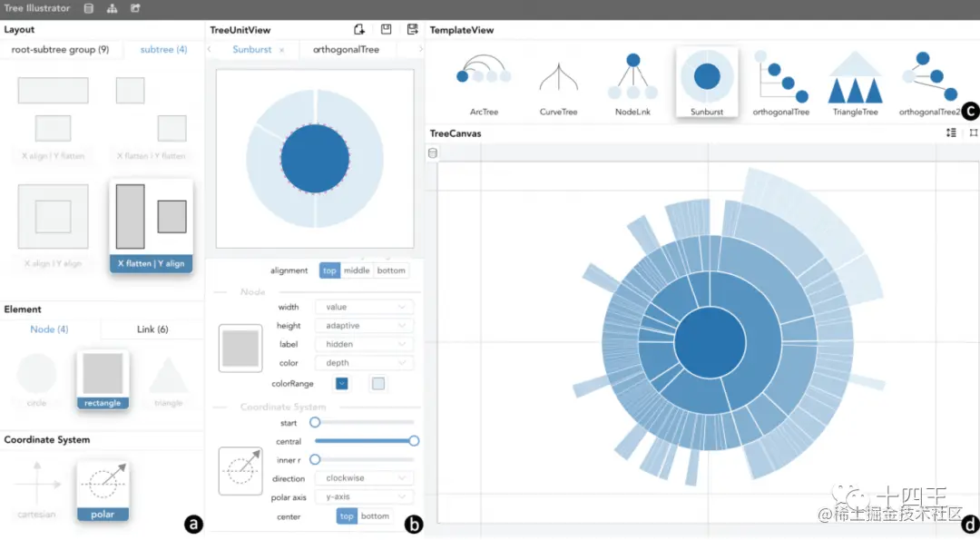Image resolution: width=980 pixels, height=540 pixels.
Task: Pick the dark blue colorRange swatch
Action: 342,384
